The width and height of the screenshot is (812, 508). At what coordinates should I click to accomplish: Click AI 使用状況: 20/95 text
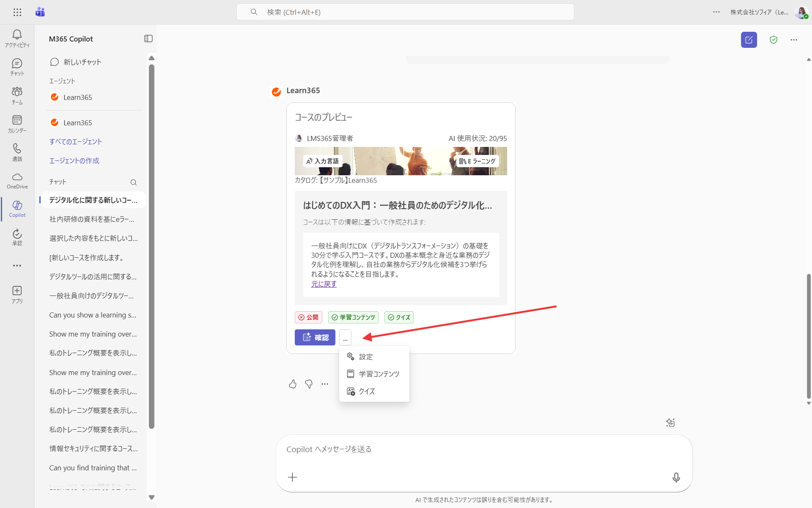coord(477,138)
